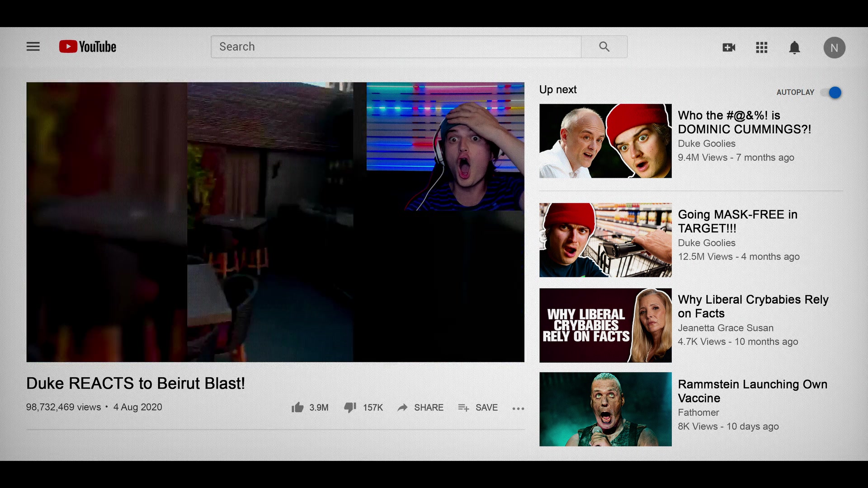
Task: Click the '98,732,469 views' count
Action: click(x=64, y=407)
